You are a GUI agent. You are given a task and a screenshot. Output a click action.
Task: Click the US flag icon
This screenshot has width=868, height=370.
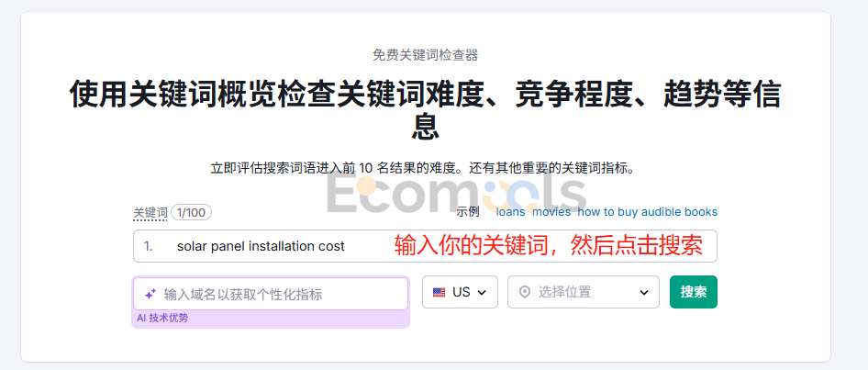[439, 292]
